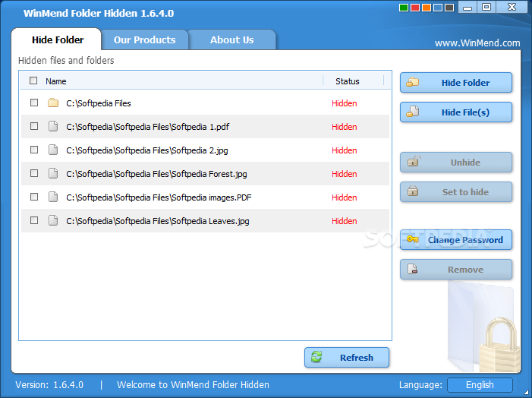Image resolution: width=532 pixels, height=398 pixels.
Task: Click the file icon of Softpedia 1.pdf
Action: point(53,126)
